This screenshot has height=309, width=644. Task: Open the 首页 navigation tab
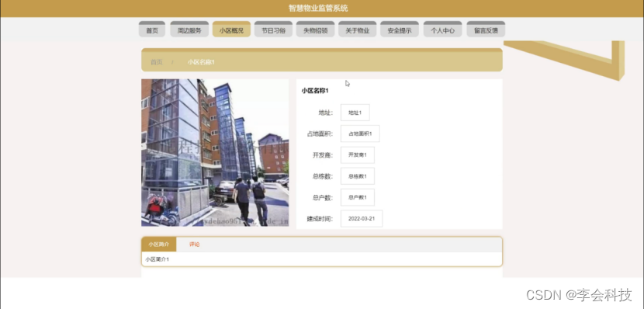152,30
